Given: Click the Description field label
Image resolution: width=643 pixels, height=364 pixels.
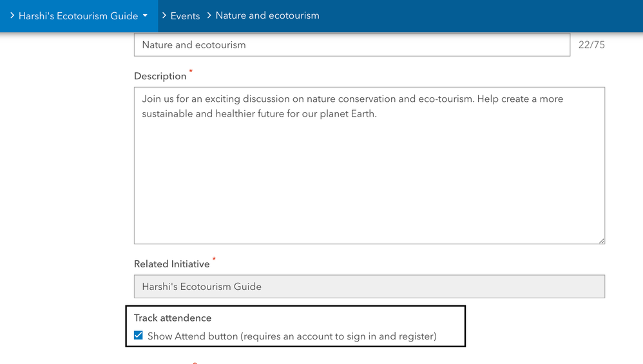Looking at the screenshot, I should coord(160,76).
